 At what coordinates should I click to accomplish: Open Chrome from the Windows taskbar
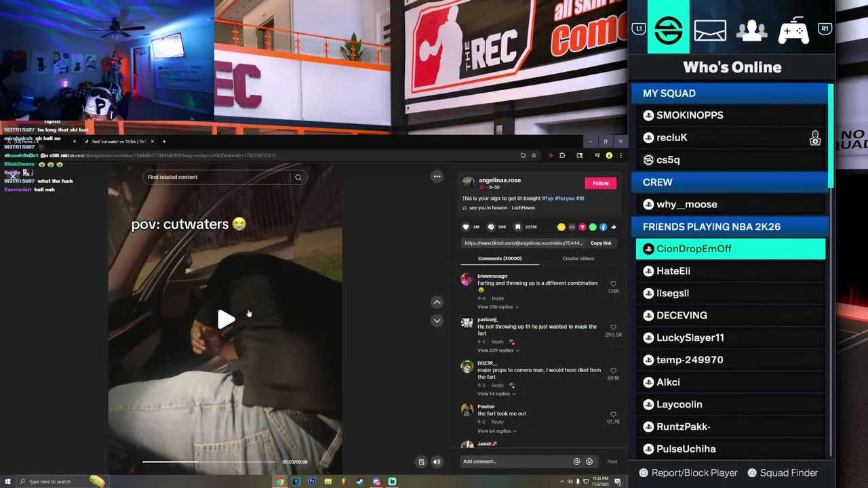pos(280,482)
